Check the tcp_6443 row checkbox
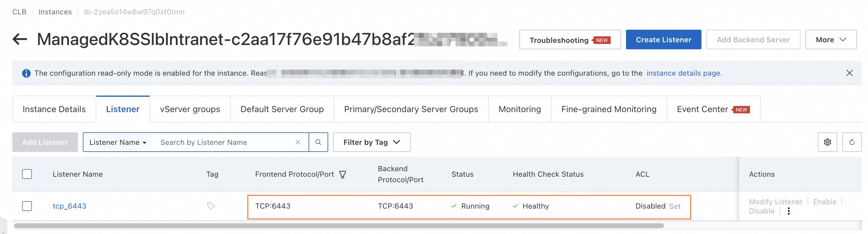This screenshot has width=868, height=234. click(x=27, y=206)
